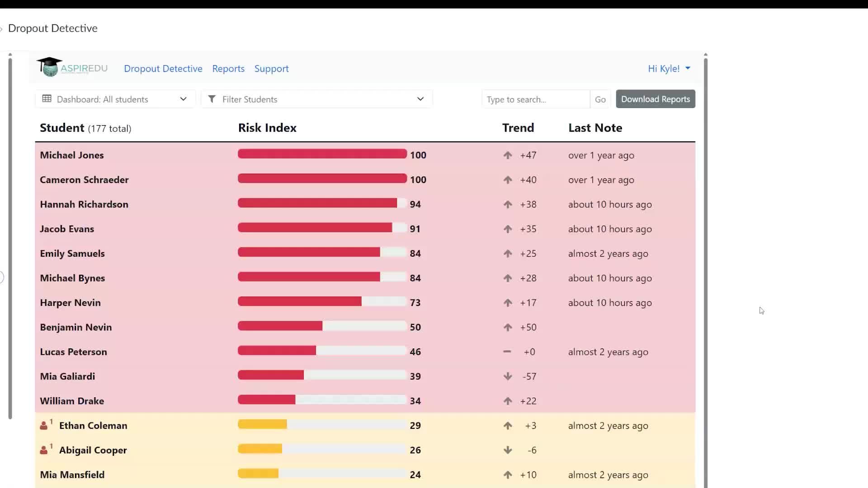Open the Hi Kyle! user menu
The image size is (868, 488).
click(x=669, y=69)
